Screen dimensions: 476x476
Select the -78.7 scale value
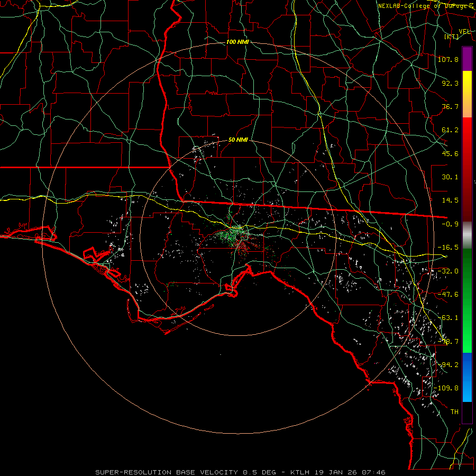point(448,341)
